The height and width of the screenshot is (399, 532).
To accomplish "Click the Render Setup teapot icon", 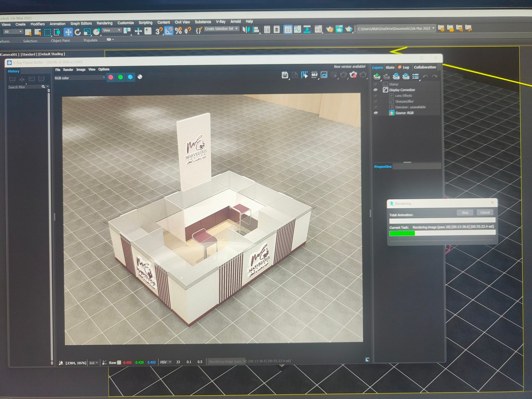I will 330,29.
